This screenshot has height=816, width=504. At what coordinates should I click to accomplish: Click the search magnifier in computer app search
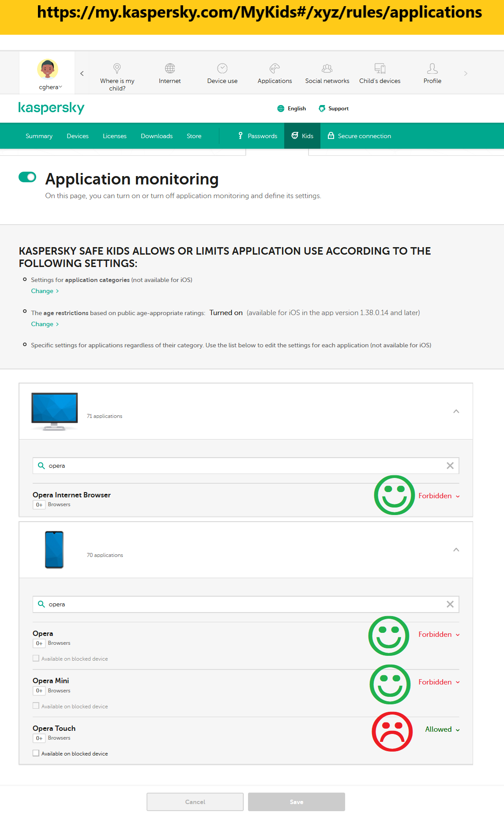41,466
